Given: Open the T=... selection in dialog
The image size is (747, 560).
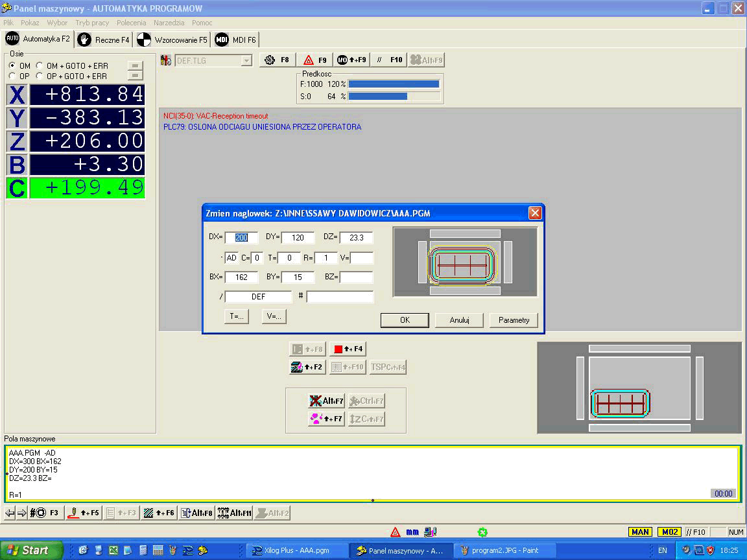Looking at the screenshot, I should point(236,317).
